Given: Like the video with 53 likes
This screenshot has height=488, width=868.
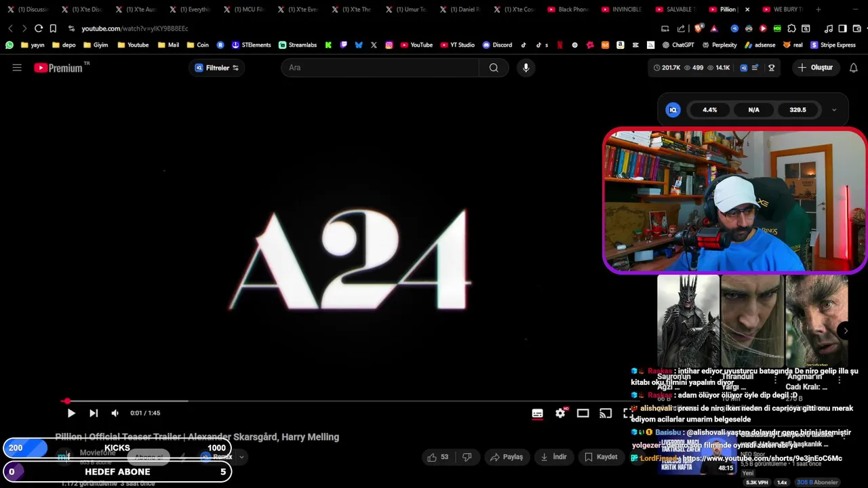Looking at the screenshot, I should [437, 457].
